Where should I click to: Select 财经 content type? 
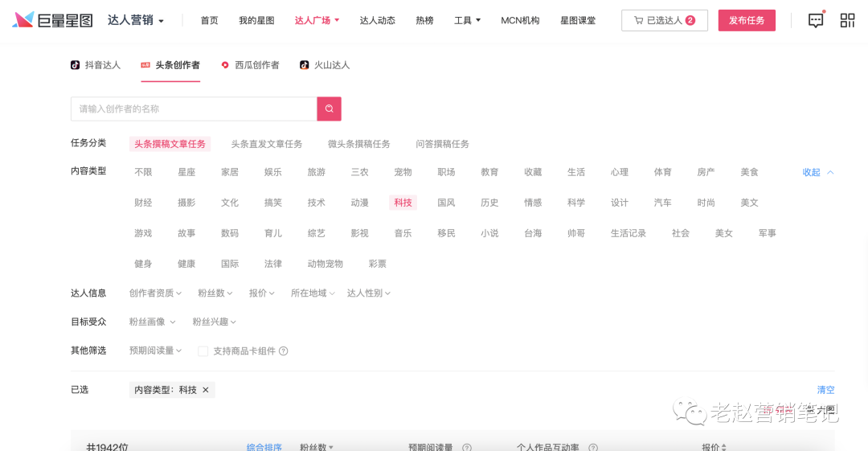pyautogui.click(x=143, y=203)
